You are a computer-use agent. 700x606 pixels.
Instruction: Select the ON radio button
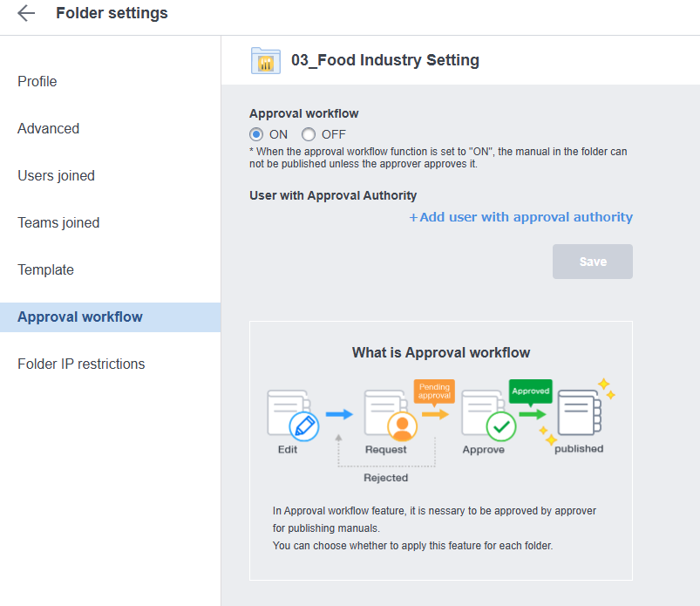coord(256,134)
